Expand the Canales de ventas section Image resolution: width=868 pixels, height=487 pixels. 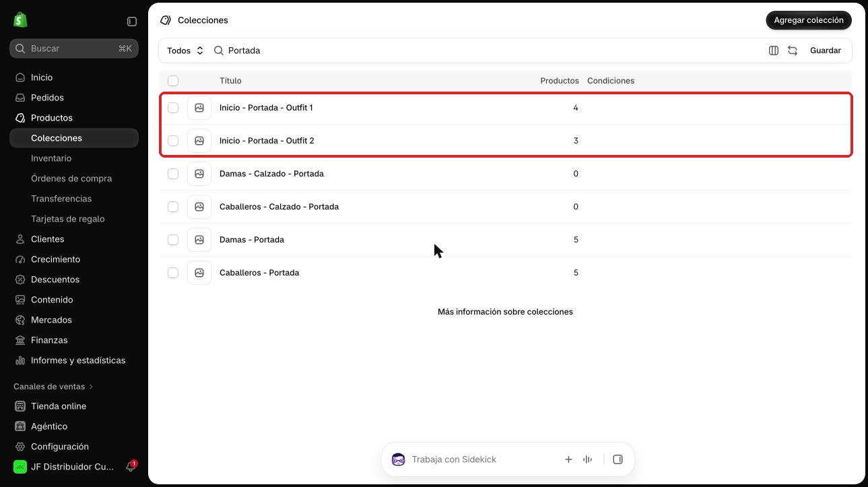pyautogui.click(x=53, y=387)
